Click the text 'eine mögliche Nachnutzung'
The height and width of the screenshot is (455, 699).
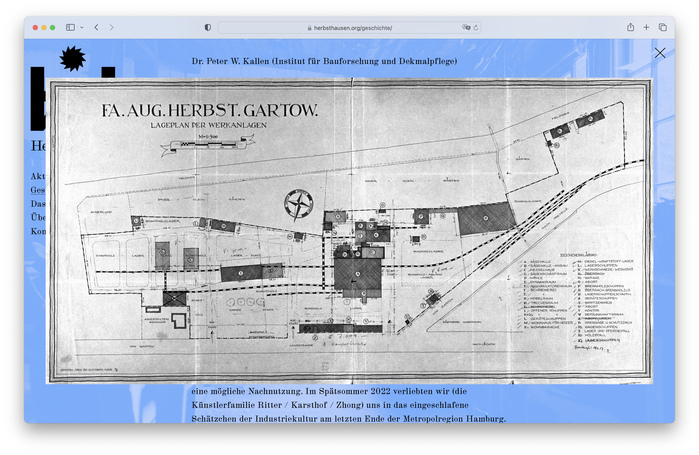[x=247, y=391]
